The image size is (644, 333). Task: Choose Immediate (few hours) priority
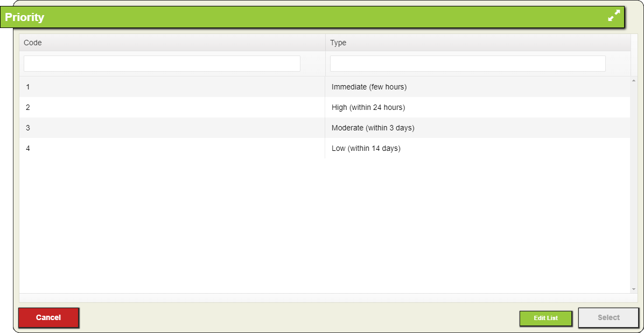(369, 87)
